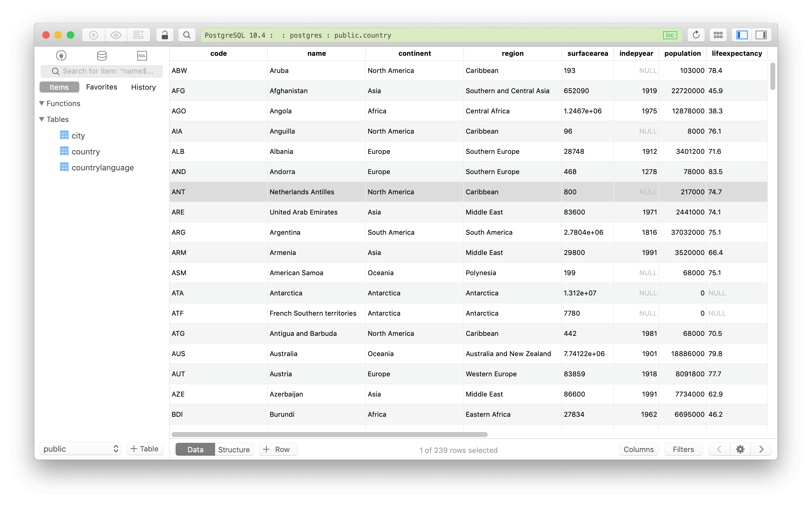The width and height of the screenshot is (812, 505).
Task: Open the Filters button
Action: pyautogui.click(x=683, y=450)
